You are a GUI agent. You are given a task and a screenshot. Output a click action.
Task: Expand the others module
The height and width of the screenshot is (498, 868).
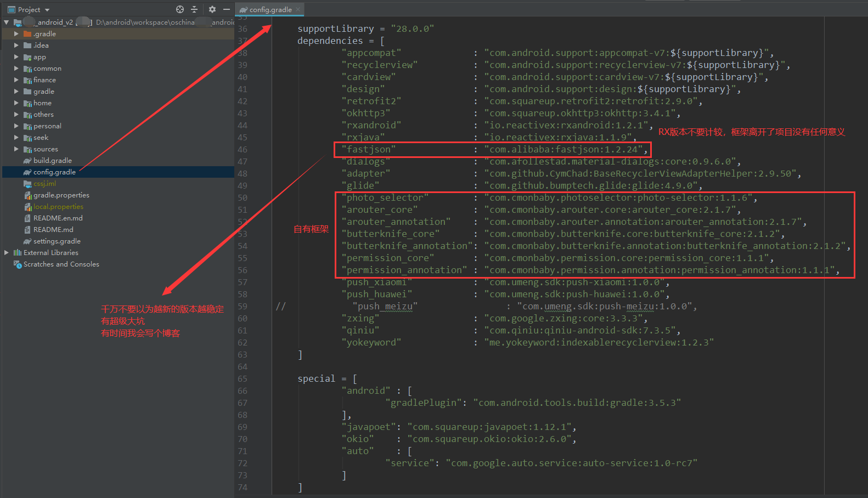[16, 115]
